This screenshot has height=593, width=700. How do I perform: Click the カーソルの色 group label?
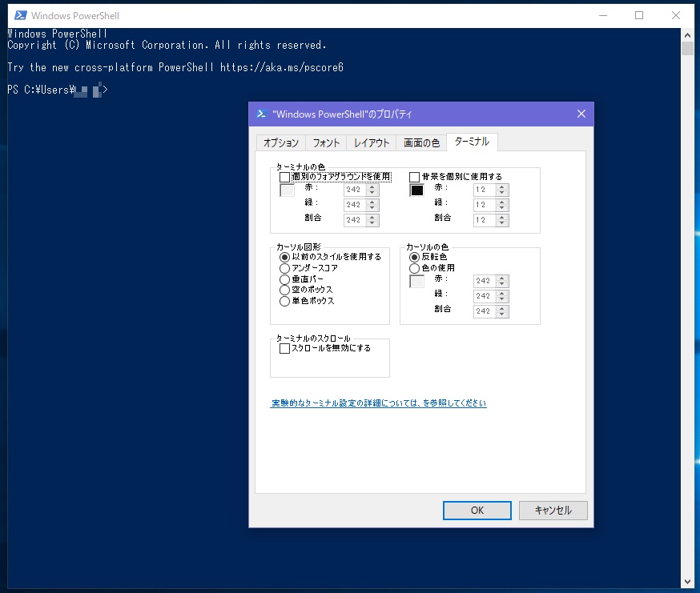(x=427, y=247)
